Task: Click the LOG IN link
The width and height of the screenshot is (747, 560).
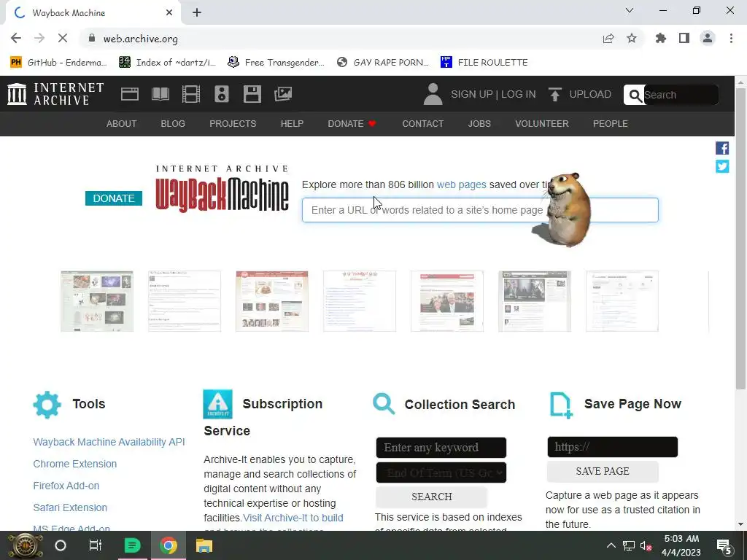Action: [x=519, y=94]
